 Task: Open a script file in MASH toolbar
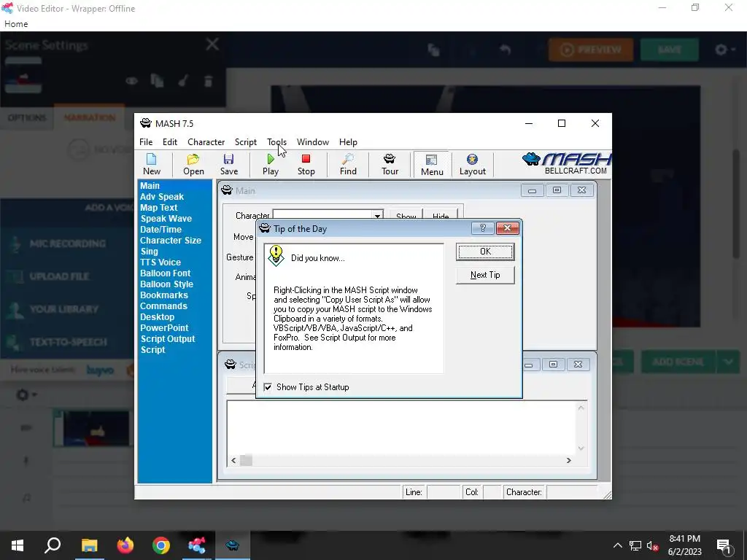click(x=193, y=164)
